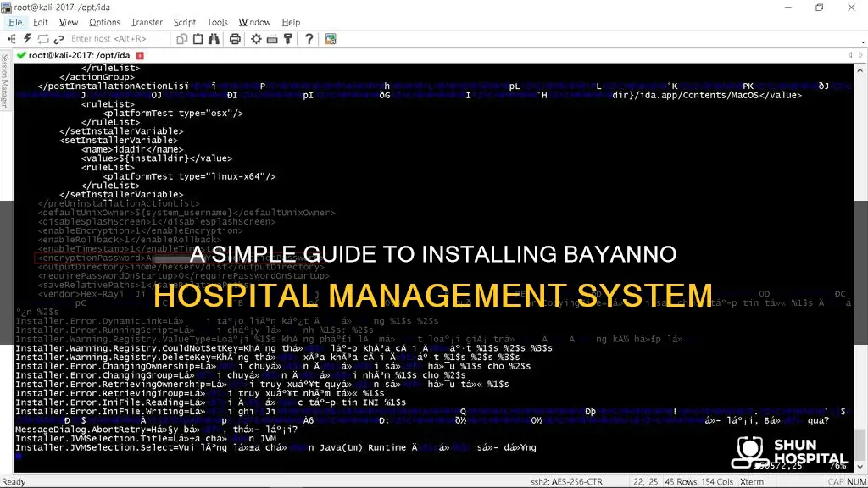Open the Tools menu

tap(218, 22)
